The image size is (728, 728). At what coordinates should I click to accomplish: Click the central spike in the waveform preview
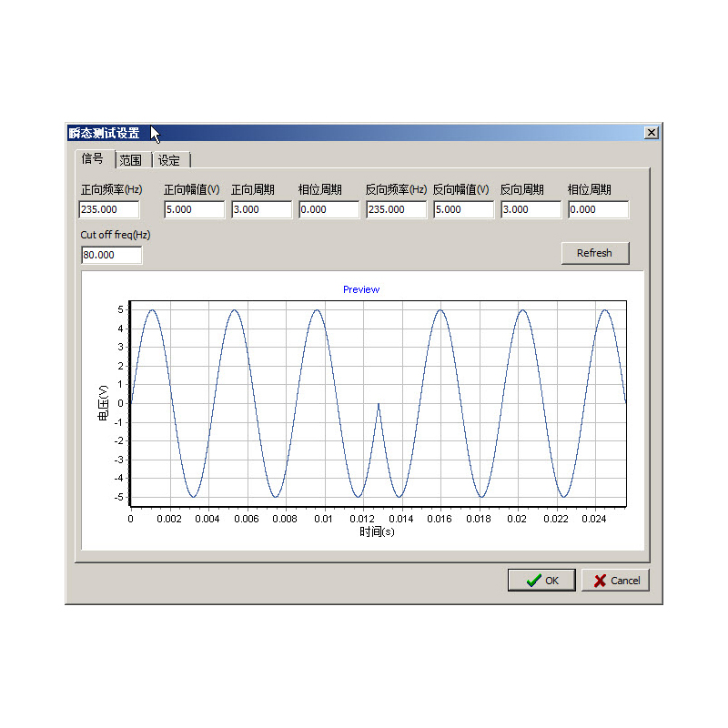[379, 406]
